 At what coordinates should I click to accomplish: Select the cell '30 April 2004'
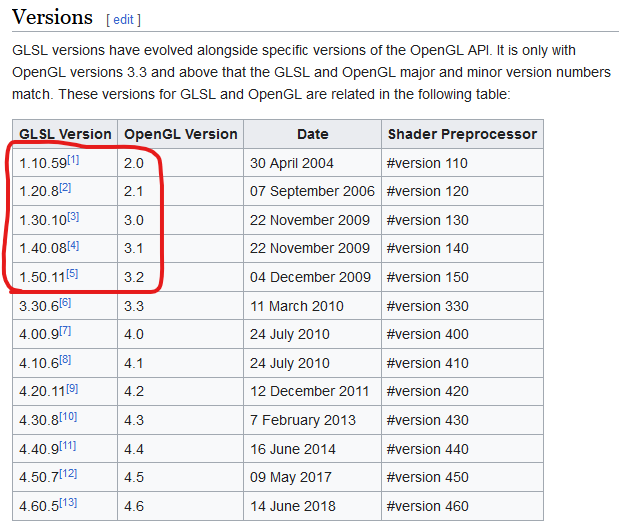point(313,163)
